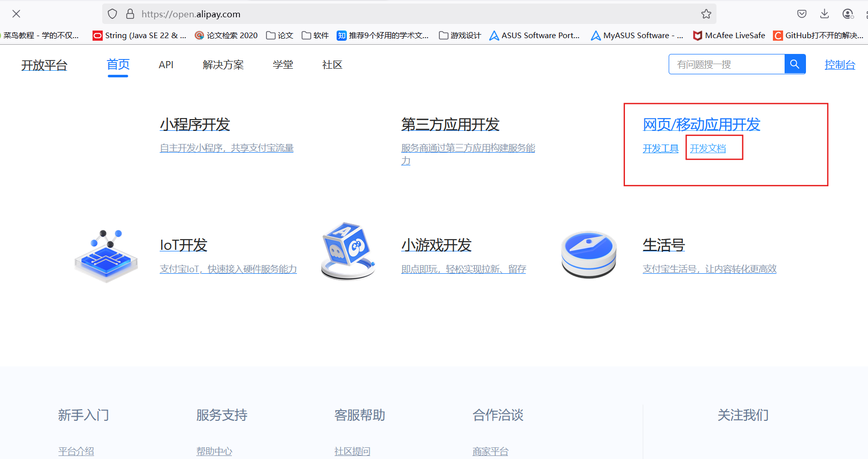Open the 菜鸟教程 bookmark

pos(41,35)
